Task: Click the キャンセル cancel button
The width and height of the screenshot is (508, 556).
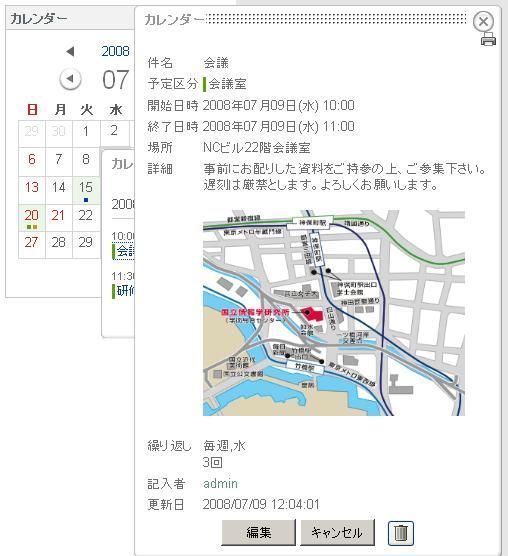Action: 337,532
